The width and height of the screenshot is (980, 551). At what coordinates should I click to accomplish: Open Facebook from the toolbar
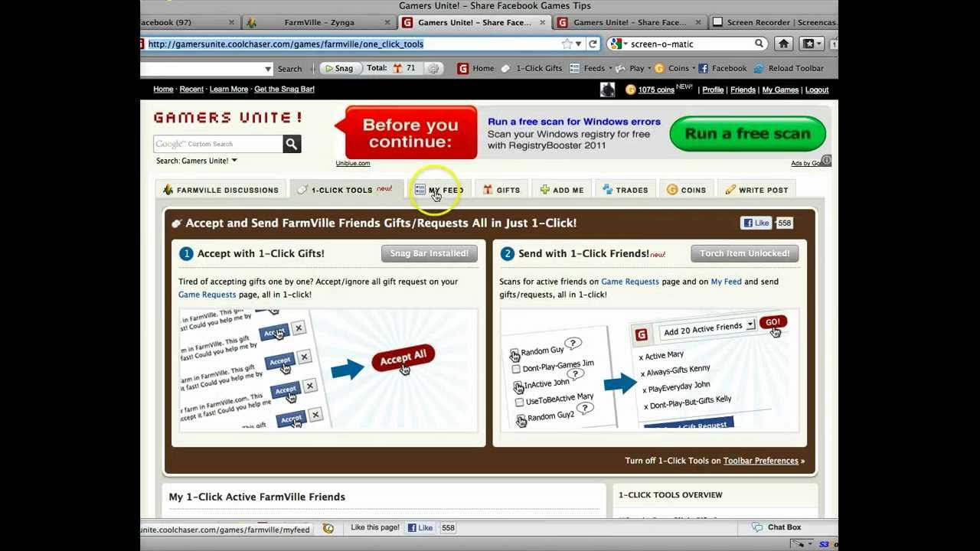coord(723,69)
